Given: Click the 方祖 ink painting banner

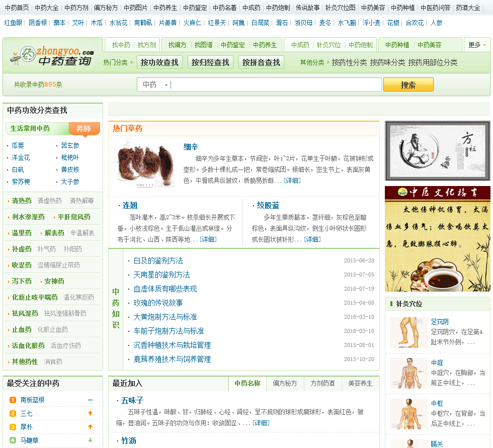Looking at the screenshot, I should point(437,151).
